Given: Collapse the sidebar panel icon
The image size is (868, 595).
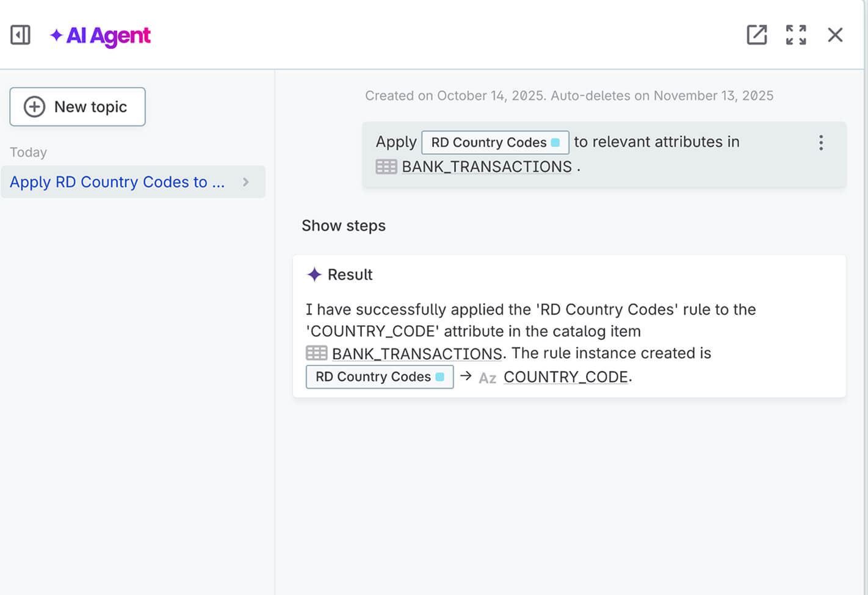Looking at the screenshot, I should click(20, 35).
